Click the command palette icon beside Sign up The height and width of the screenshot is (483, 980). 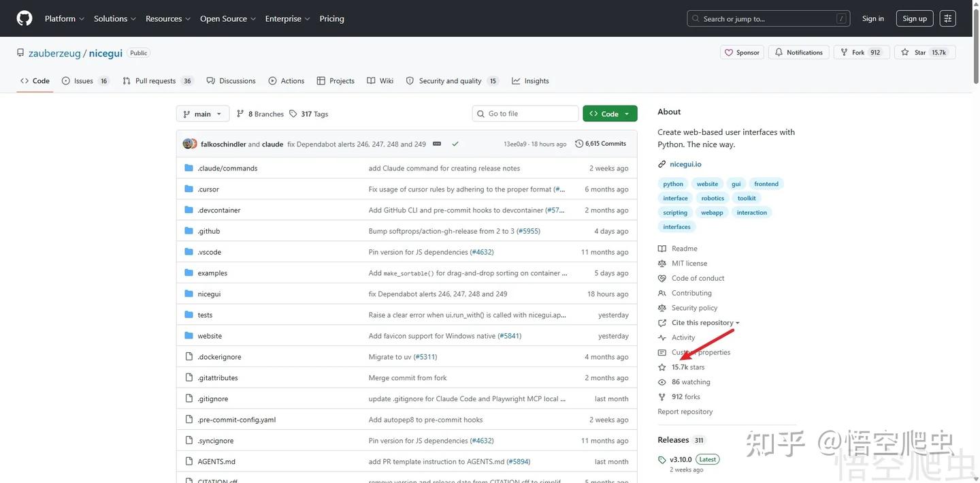(x=948, y=18)
